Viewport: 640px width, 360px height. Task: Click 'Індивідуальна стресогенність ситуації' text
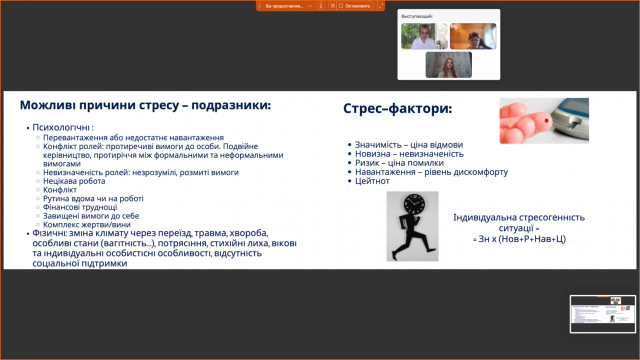point(519,223)
